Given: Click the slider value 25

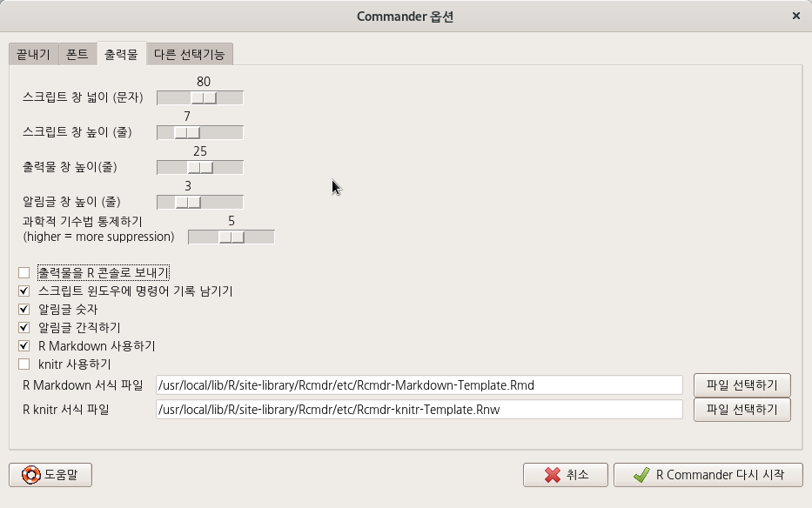Looking at the screenshot, I should 200,151.
